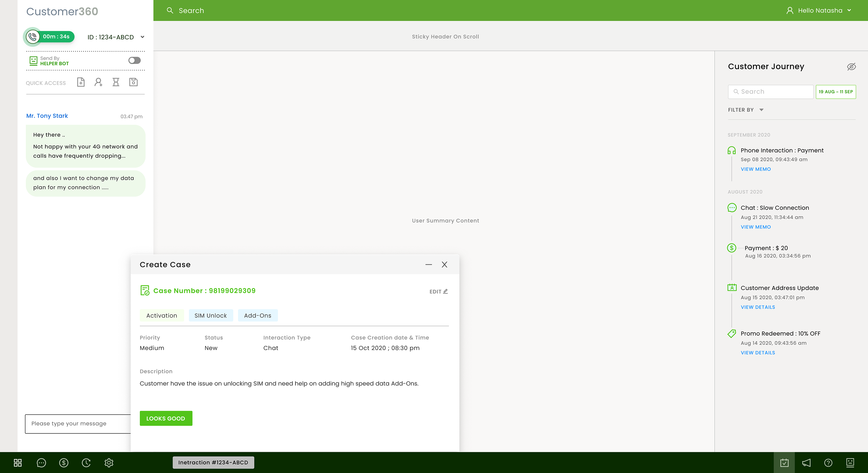
Task: Click the case description text
Action: pyautogui.click(x=279, y=383)
